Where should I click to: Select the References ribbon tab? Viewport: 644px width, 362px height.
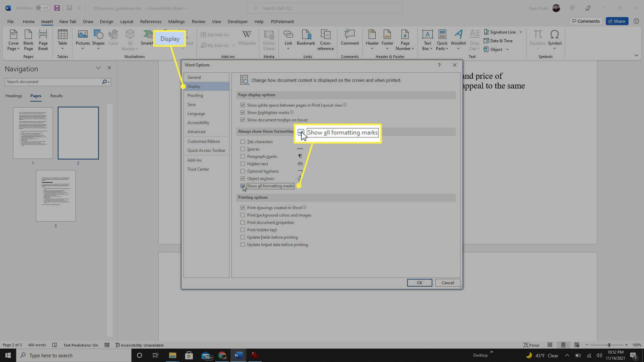coord(150,21)
